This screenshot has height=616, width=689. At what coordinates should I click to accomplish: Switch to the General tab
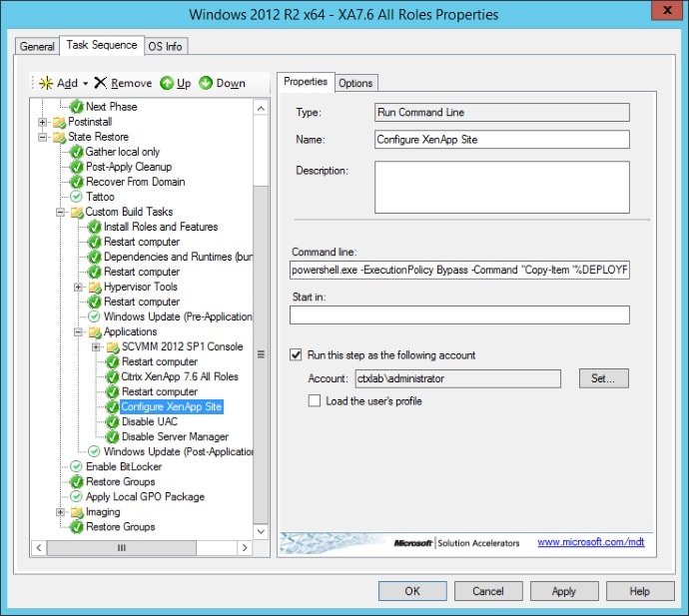pos(37,47)
